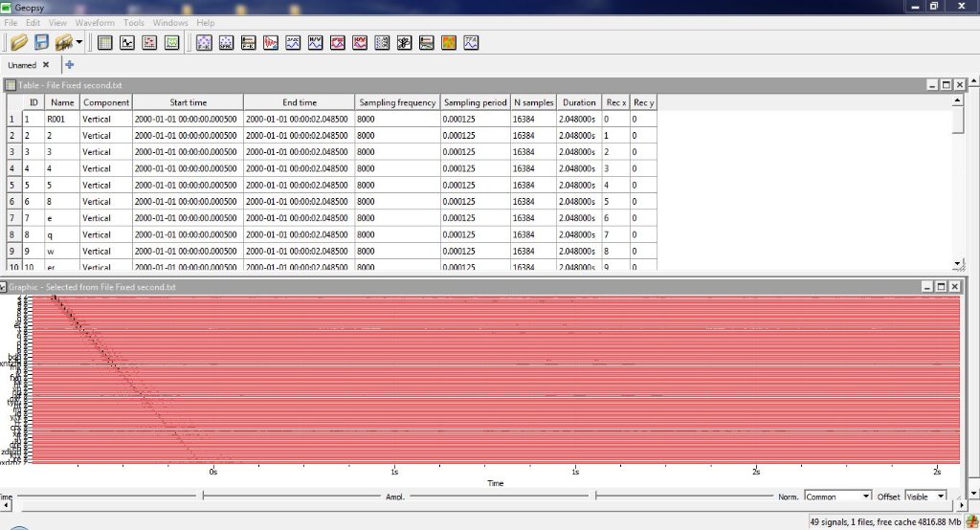
Task: Click the Open file folder icon
Action: click(x=18, y=42)
